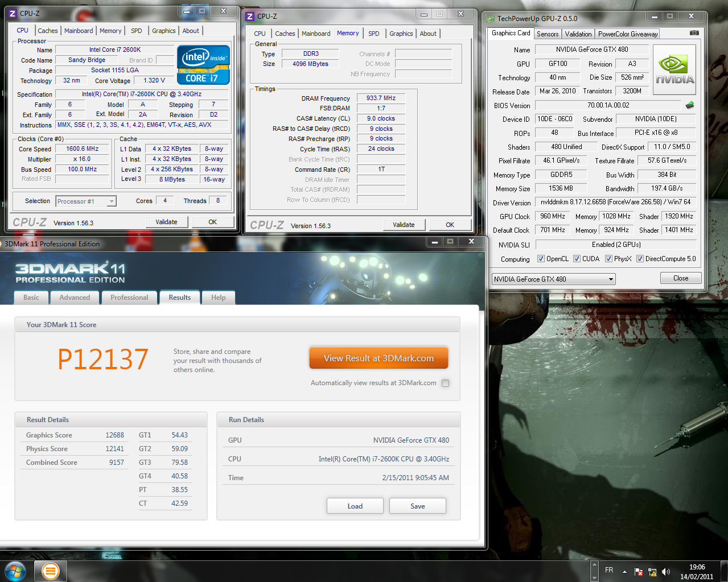Click the Show Desktop strip beside the clock
Screen dimensions: 728x582
[724, 571]
